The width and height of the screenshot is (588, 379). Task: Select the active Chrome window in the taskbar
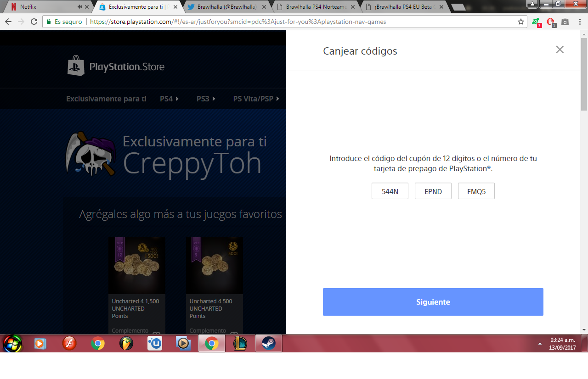click(x=212, y=343)
